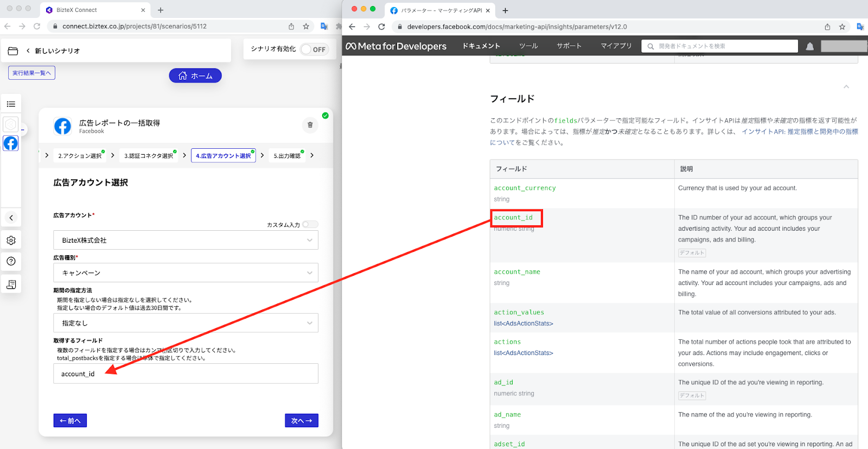Open translate icon in BizteX address bar
The image size is (868, 449).
point(324,26)
